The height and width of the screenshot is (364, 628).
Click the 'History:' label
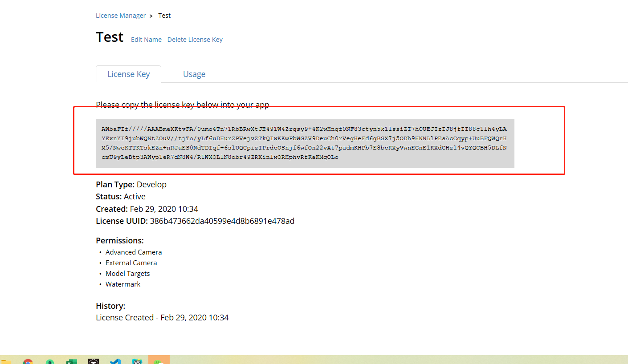110,306
